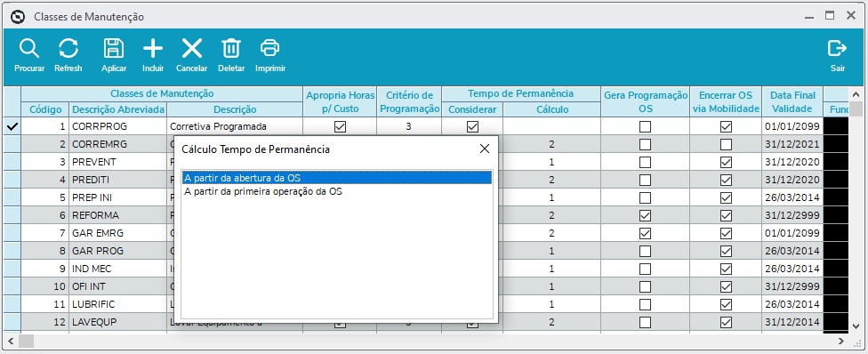Image resolution: width=868 pixels, height=354 pixels.
Task: Click the Descrição Abreviada column header
Action: [118, 109]
